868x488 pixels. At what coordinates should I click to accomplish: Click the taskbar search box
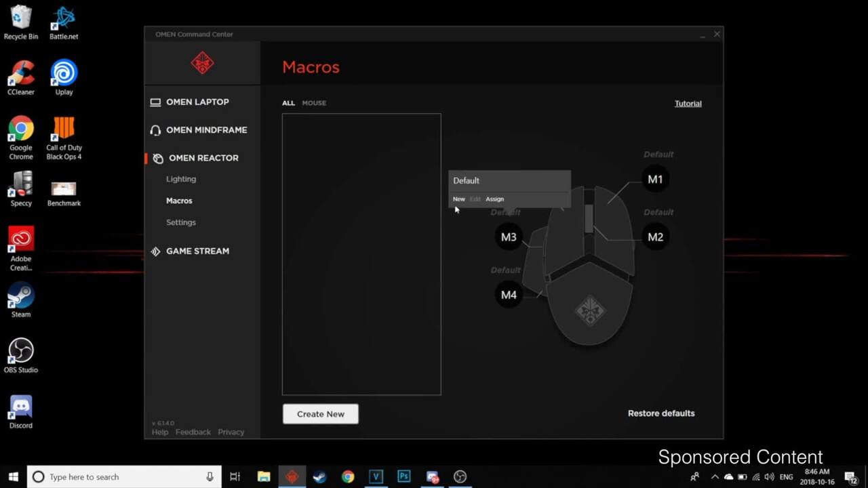pyautogui.click(x=124, y=476)
